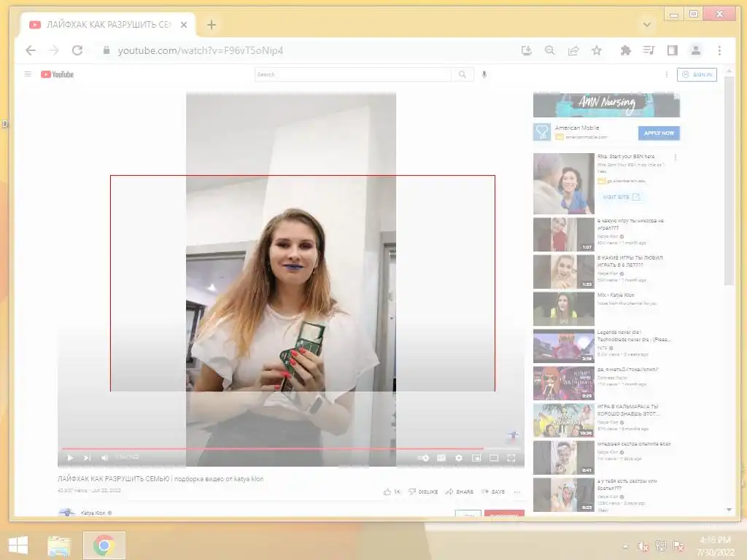This screenshot has width=747, height=560.
Task: Open 'ИГРА В КАЛЬМАРА' video thumbnail
Action: (564, 421)
